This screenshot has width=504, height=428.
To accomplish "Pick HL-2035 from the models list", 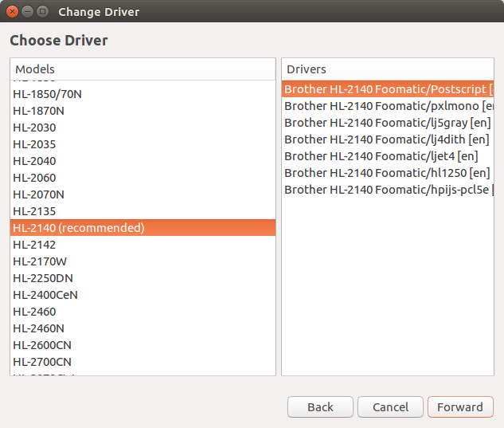I will (143, 144).
